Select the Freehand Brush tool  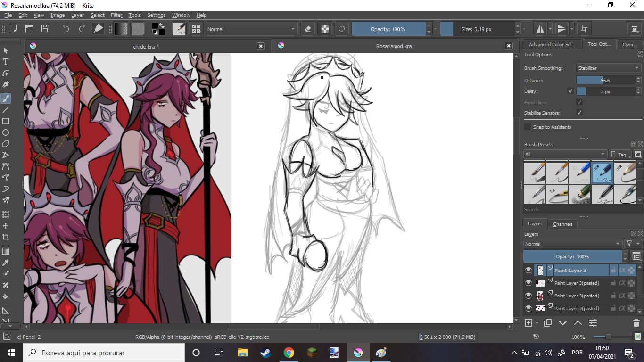click(x=6, y=98)
